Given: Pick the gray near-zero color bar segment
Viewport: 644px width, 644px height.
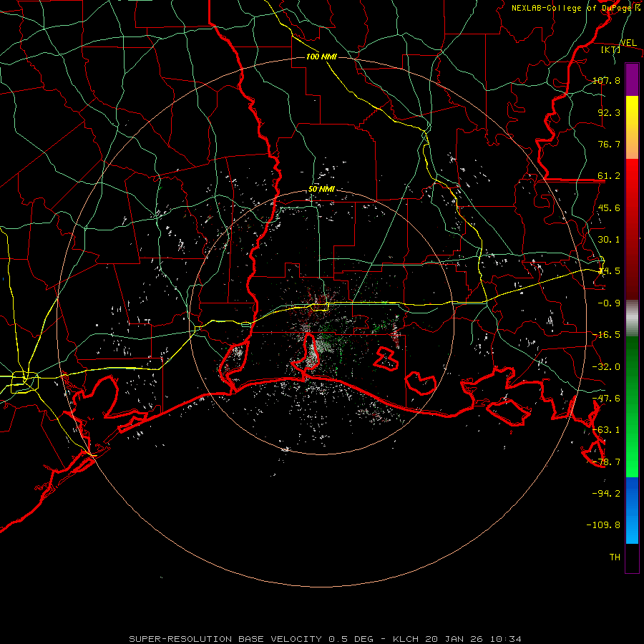Looking at the screenshot, I should [x=632, y=318].
